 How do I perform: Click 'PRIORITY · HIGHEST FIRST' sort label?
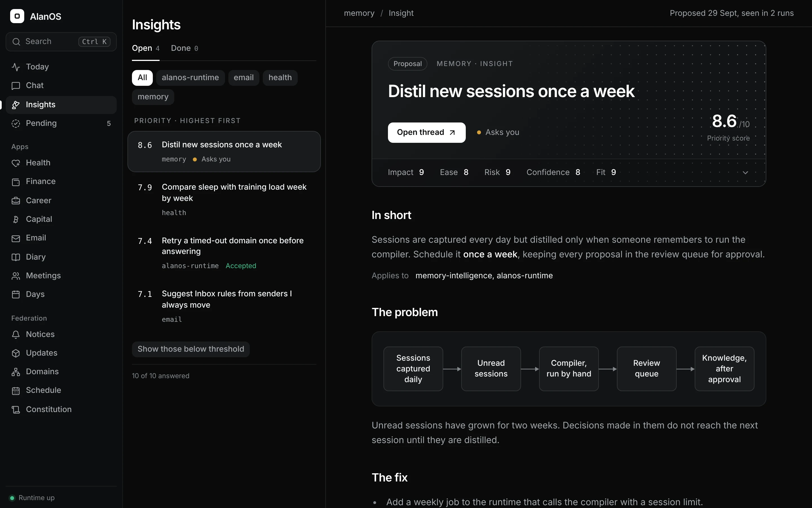point(187,121)
